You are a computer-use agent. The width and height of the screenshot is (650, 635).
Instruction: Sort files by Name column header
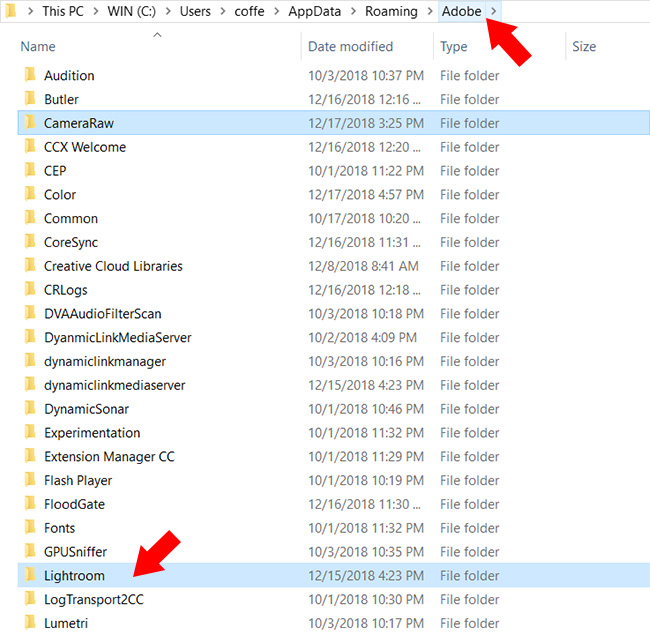pyautogui.click(x=38, y=47)
